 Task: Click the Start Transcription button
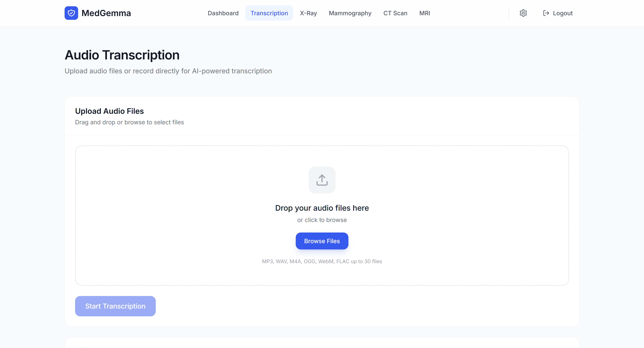point(115,306)
